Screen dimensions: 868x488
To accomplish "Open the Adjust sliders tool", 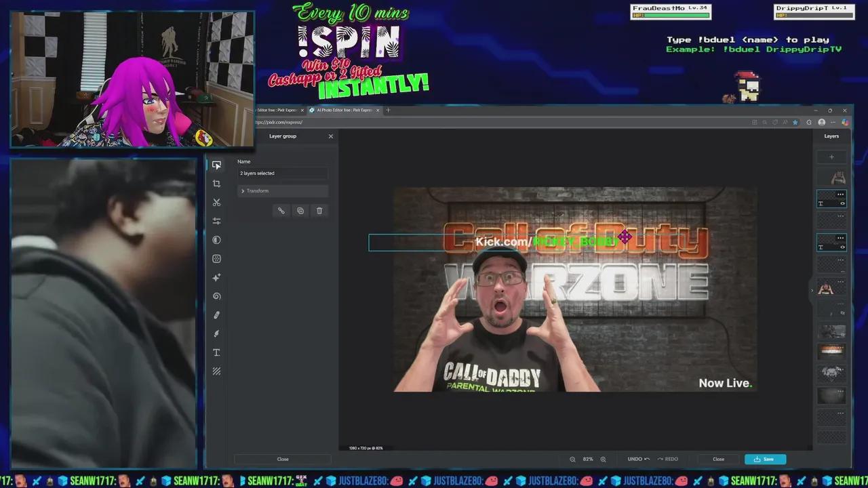I will [216, 221].
